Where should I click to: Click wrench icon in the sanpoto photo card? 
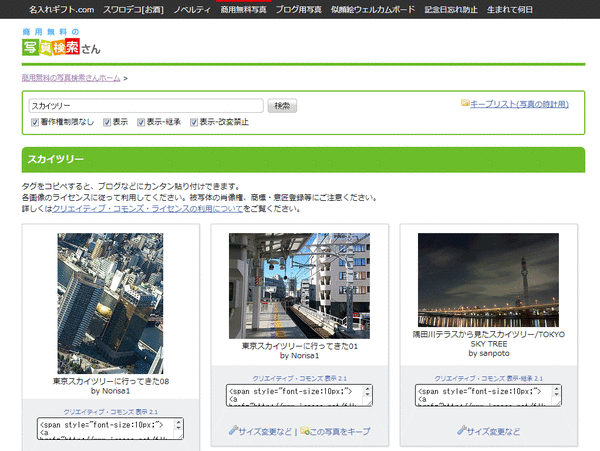point(461,431)
